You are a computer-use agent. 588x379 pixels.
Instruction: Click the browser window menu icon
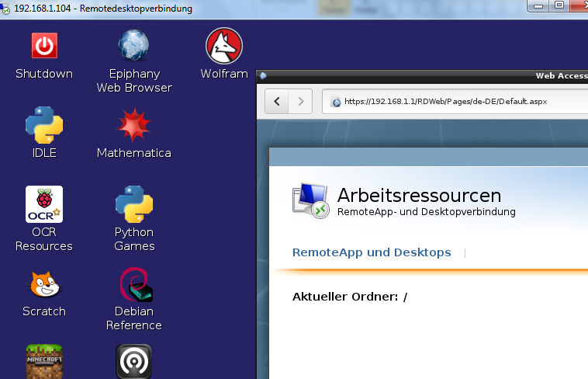tap(263, 76)
